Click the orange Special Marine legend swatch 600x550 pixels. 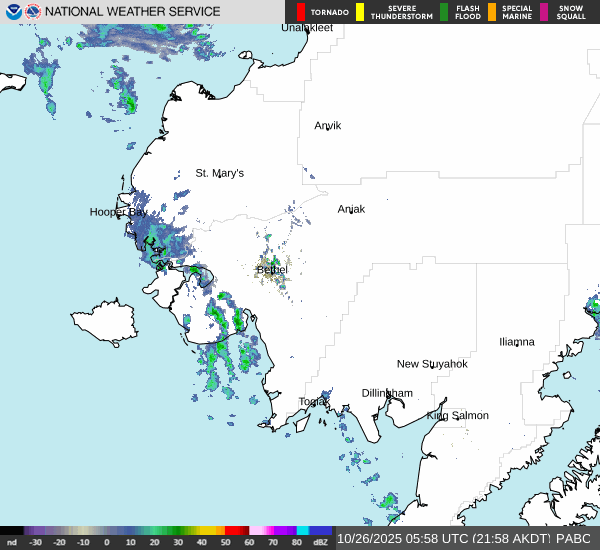tap(491, 12)
